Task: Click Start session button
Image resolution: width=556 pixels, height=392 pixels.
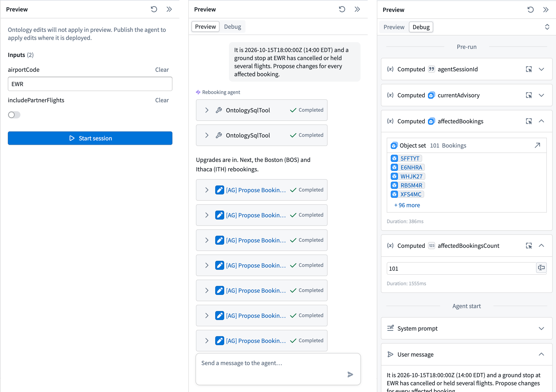Action: [x=90, y=138]
